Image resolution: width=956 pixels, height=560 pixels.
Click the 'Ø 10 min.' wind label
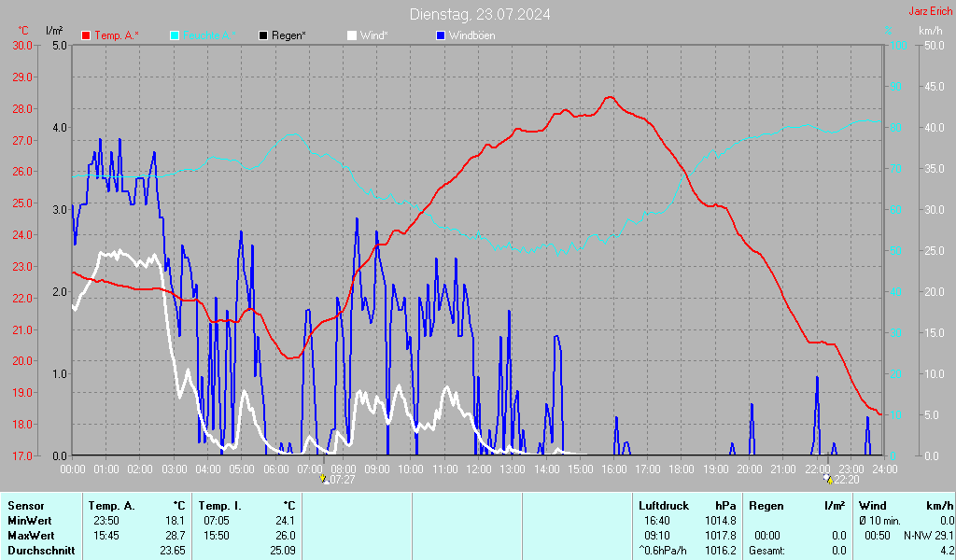tap(879, 521)
